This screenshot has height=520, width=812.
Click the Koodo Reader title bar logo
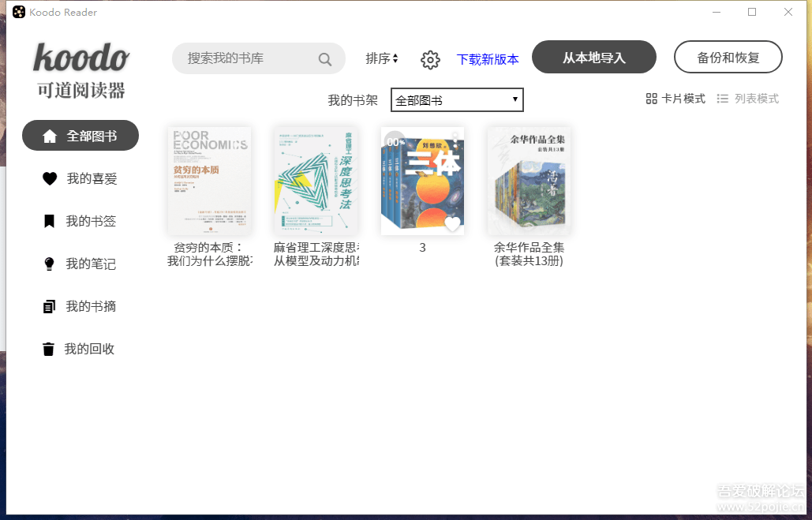point(19,12)
